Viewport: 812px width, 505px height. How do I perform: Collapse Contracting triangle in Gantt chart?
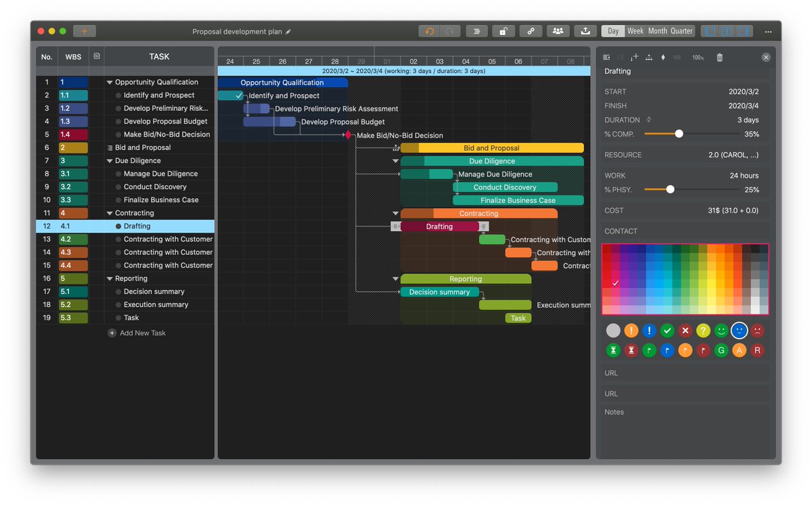point(396,213)
